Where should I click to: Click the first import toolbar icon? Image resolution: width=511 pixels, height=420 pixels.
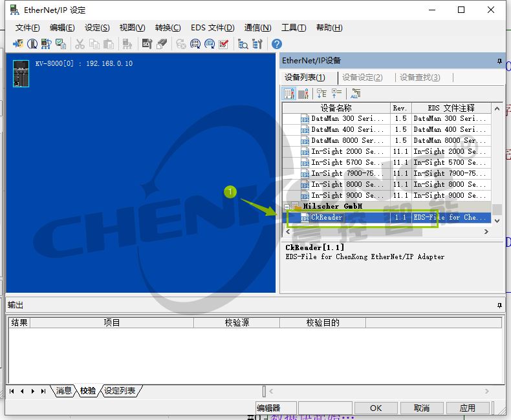coord(18,44)
